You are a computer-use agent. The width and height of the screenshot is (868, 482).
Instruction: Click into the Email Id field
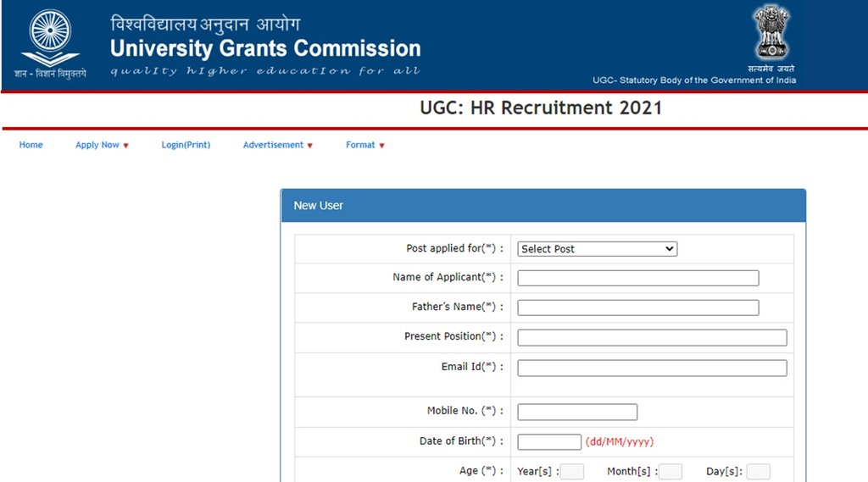652,368
